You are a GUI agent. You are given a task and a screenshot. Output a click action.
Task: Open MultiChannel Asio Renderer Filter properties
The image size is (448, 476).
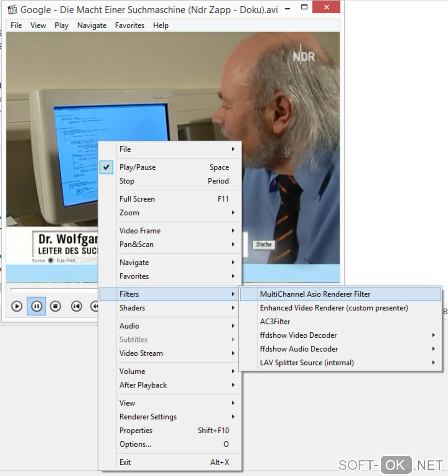tap(340, 294)
